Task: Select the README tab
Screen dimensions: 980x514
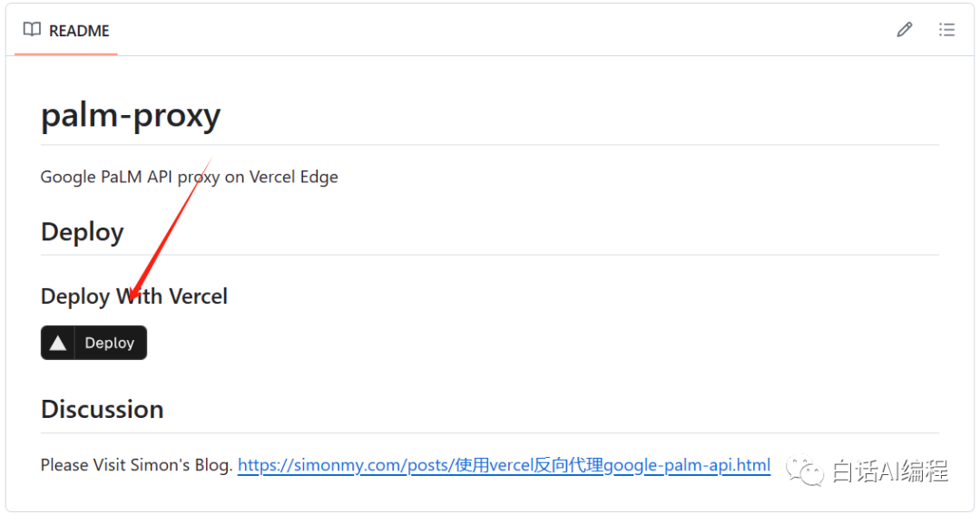Action: [x=66, y=30]
